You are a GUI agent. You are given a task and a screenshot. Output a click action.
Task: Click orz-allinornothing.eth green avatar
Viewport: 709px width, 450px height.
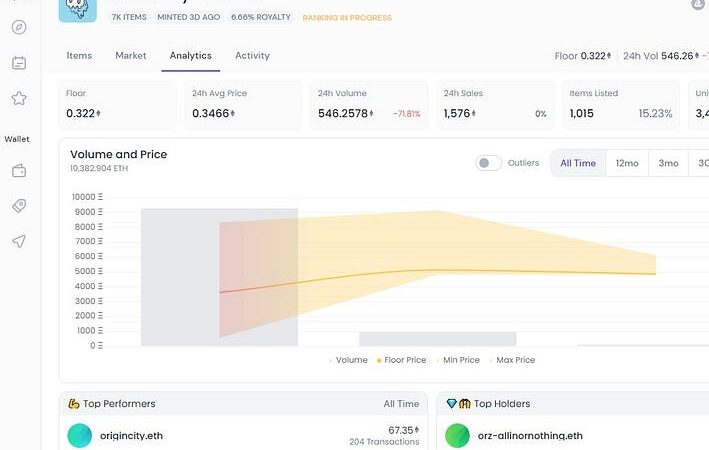click(x=457, y=435)
